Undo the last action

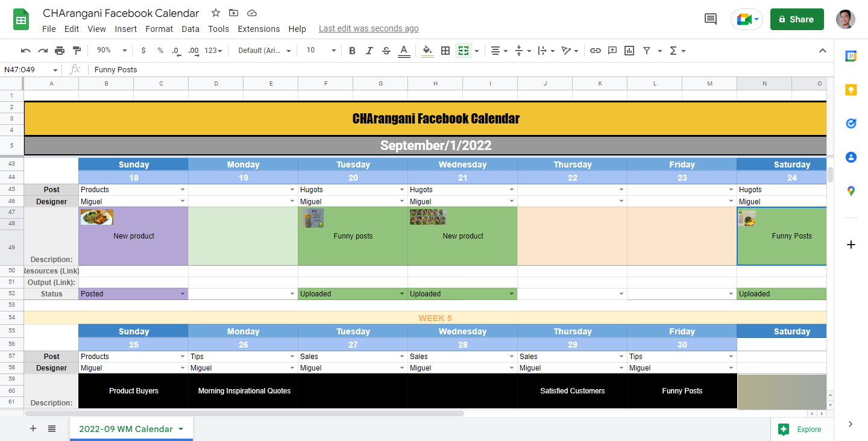[x=25, y=51]
